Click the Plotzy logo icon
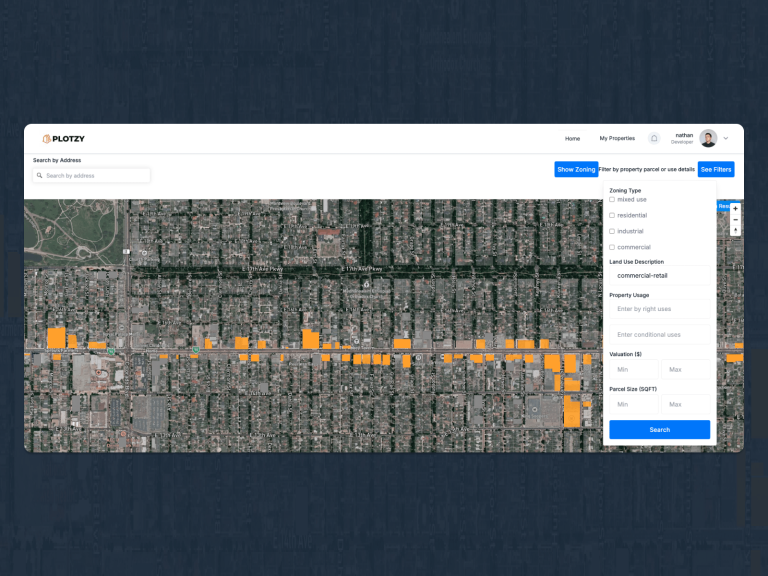 coord(46,139)
